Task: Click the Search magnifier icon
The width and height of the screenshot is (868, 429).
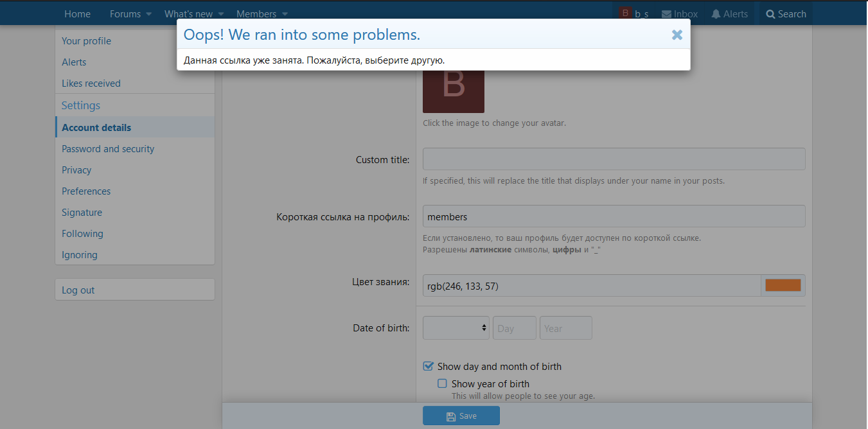Action: click(770, 14)
